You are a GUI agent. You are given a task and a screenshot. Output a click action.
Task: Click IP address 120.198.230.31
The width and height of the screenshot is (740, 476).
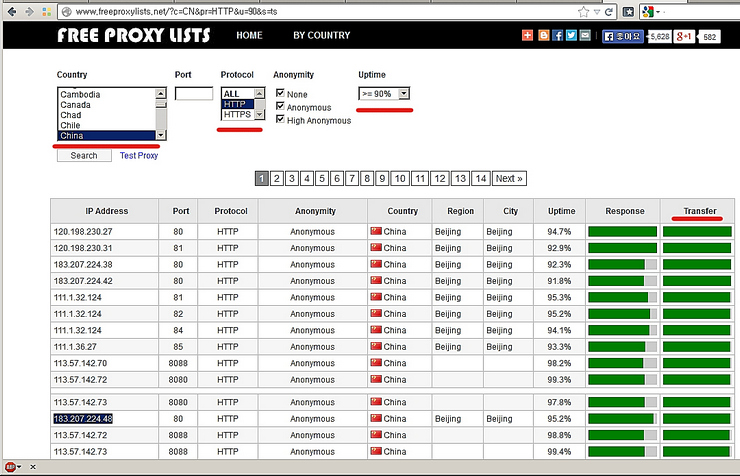[x=83, y=248]
